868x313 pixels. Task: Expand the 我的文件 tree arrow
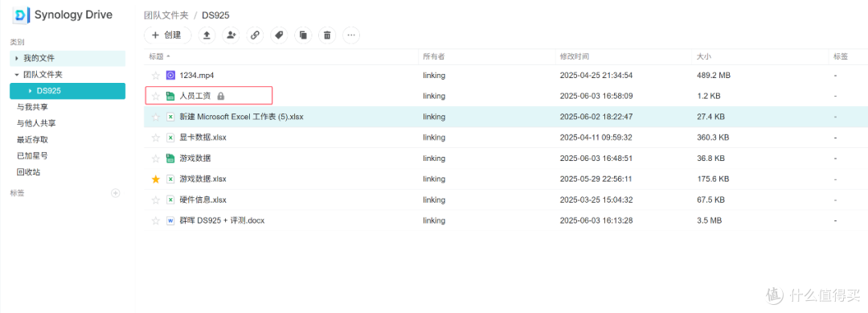pyautogui.click(x=17, y=58)
